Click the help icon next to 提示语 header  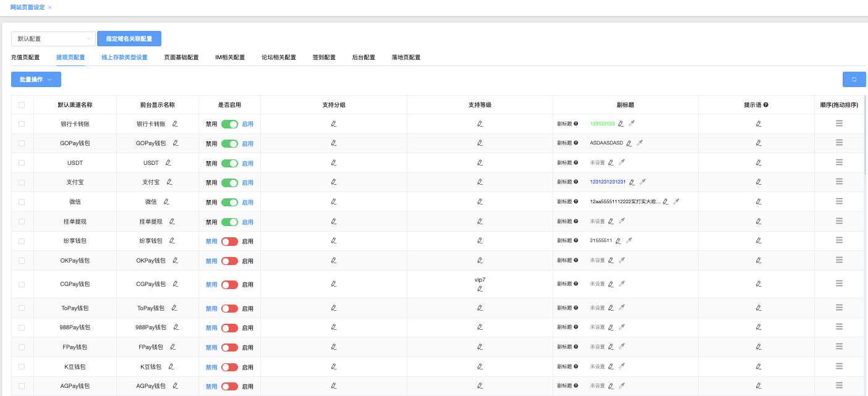(x=766, y=105)
